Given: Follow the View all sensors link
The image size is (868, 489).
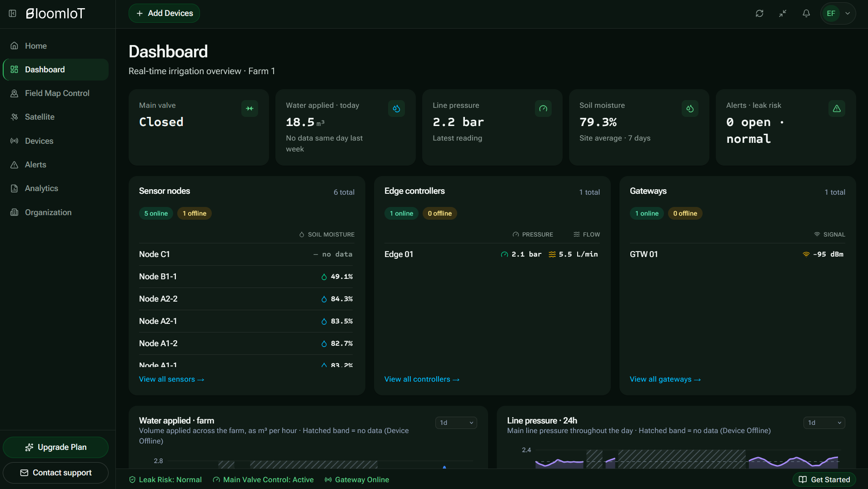Looking at the screenshot, I should pyautogui.click(x=172, y=379).
